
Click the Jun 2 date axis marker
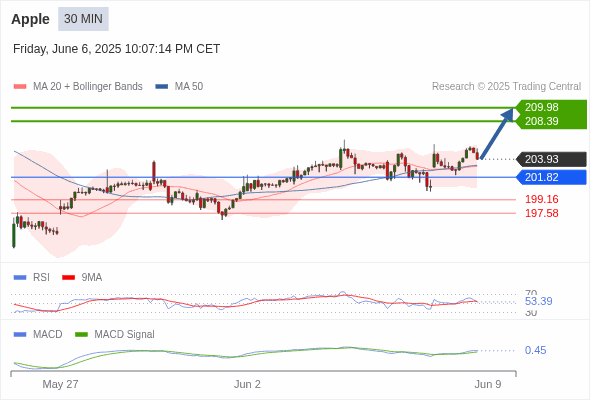point(247,384)
